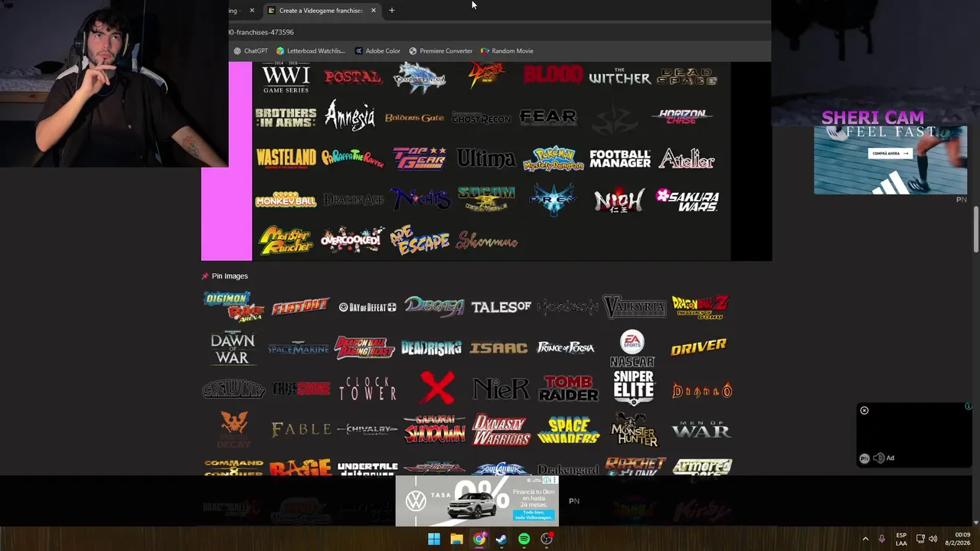Pick the Fable image

click(x=301, y=429)
